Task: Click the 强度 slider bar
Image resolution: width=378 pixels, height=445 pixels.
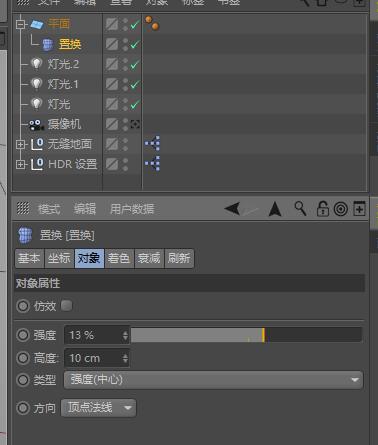Action: [x=246, y=335]
